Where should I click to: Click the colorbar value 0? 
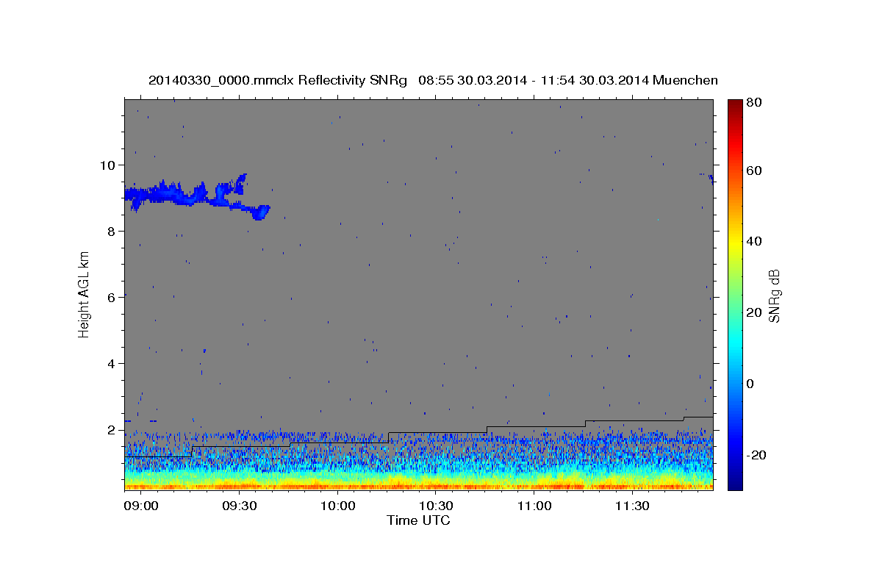pos(750,384)
